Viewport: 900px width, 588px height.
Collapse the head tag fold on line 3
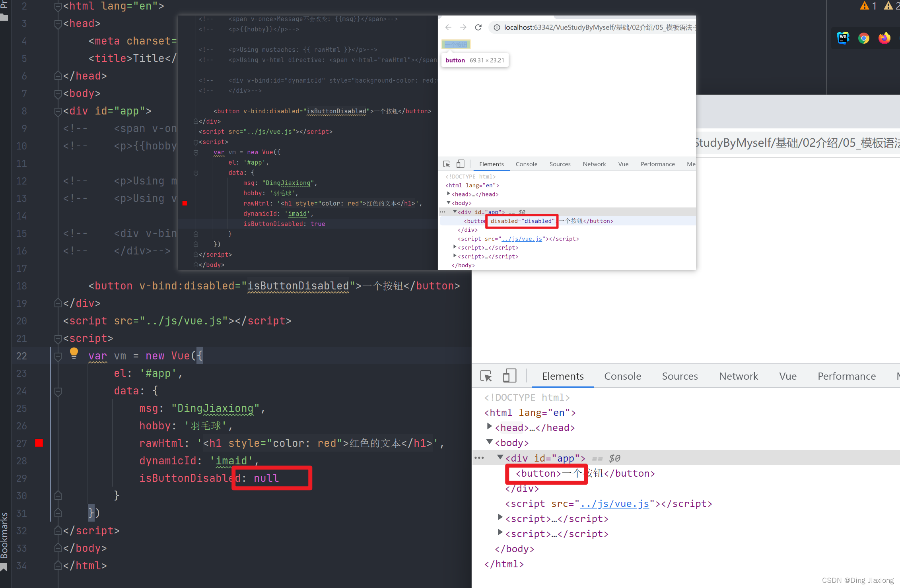coord(58,23)
